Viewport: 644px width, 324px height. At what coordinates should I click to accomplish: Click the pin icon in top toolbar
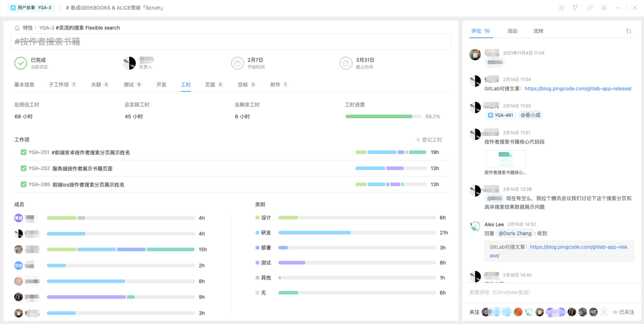point(561,8)
